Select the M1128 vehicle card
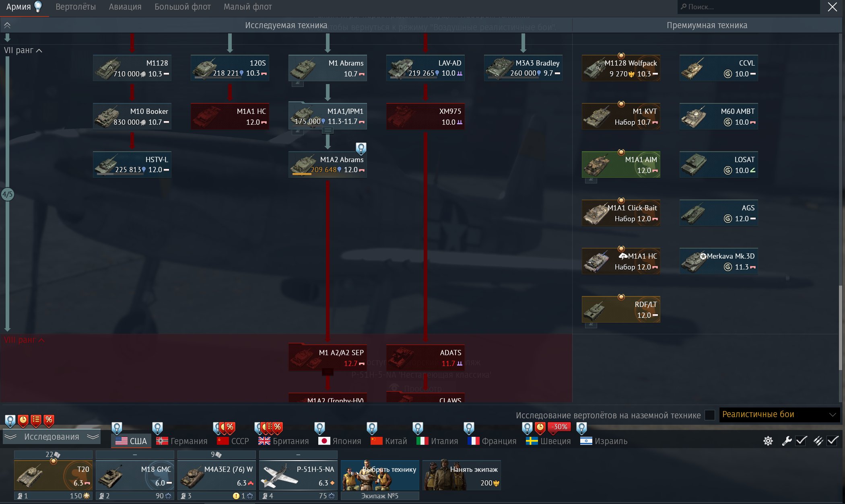Screen dimensions: 845x504 pyautogui.click(x=132, y=68)
